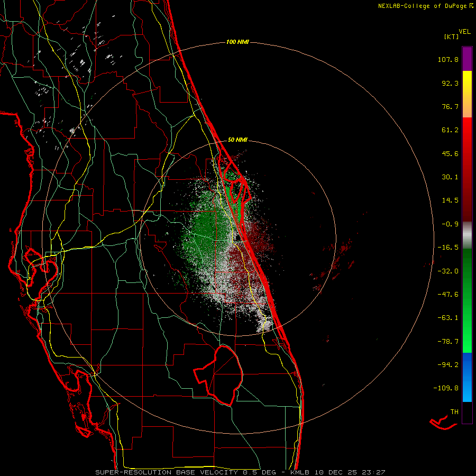Pick the yellow segment of the velocity color bar
Viewport: 476px width, 476px height.
467,83
